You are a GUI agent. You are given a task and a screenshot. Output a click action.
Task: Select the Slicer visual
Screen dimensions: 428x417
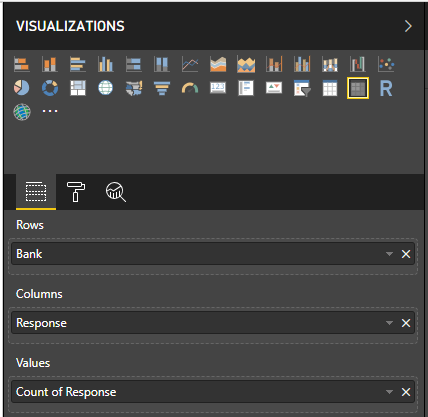point(302,88)
